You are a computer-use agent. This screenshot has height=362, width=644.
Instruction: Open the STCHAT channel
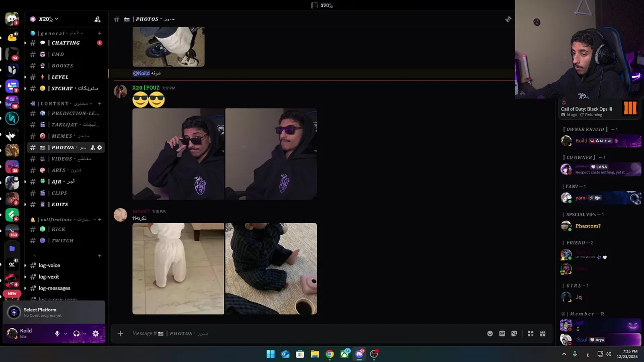pos(65,88)
